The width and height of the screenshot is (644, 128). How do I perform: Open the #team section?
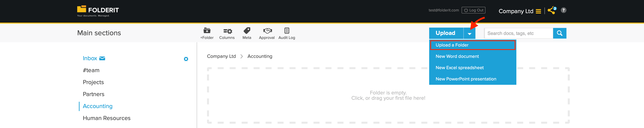point(91,70)
